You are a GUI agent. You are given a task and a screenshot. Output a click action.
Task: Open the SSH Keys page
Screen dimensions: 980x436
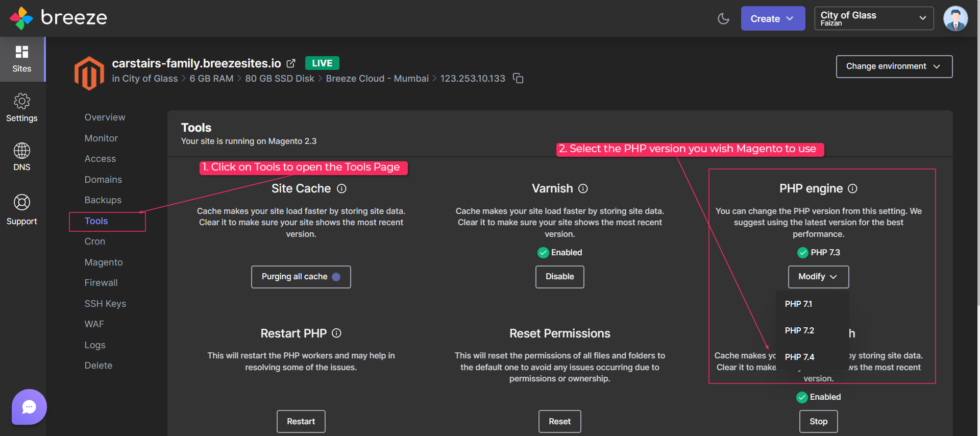coord(105,304)
